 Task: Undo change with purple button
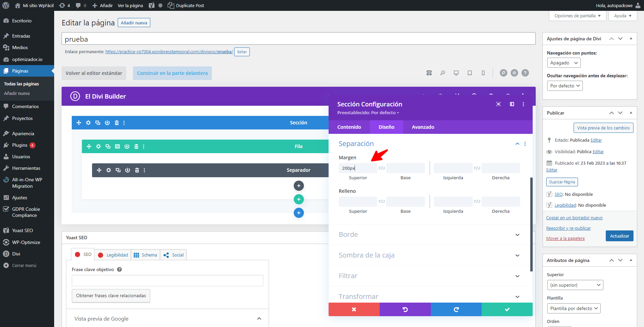(405, 309)
